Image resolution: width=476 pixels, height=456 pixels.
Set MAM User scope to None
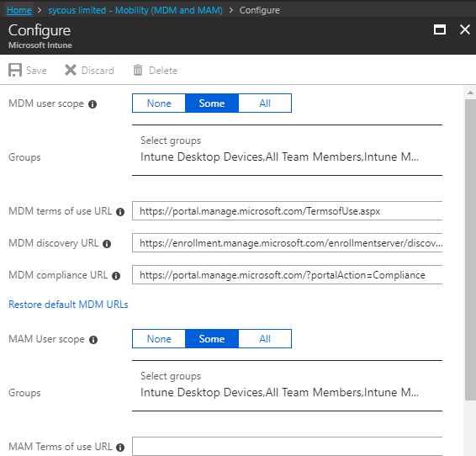(x=159, y=339)
